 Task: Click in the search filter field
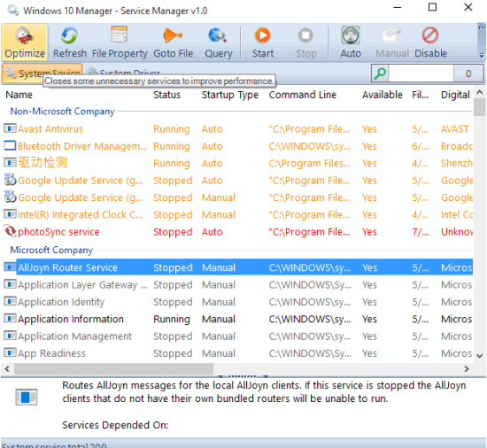421,73
